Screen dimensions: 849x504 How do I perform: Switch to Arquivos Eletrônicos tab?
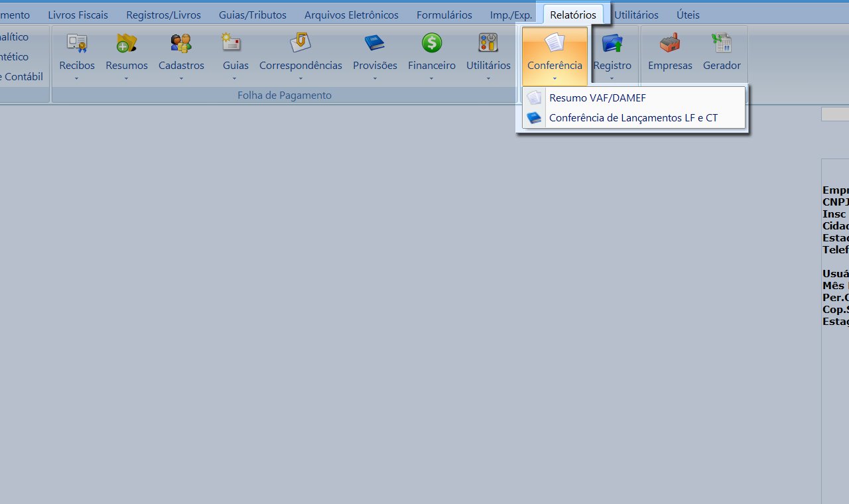tap(352, 15)
